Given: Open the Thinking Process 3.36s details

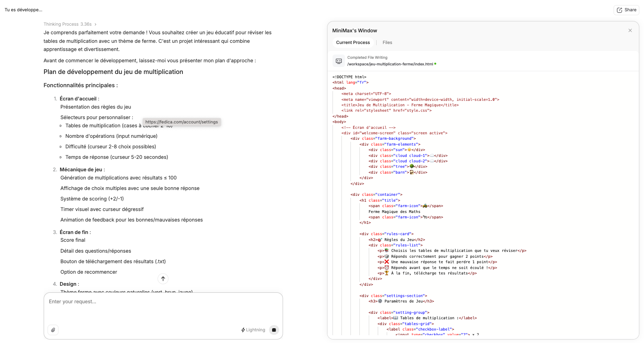Looking at the screenshot, I should pos(67,24).
